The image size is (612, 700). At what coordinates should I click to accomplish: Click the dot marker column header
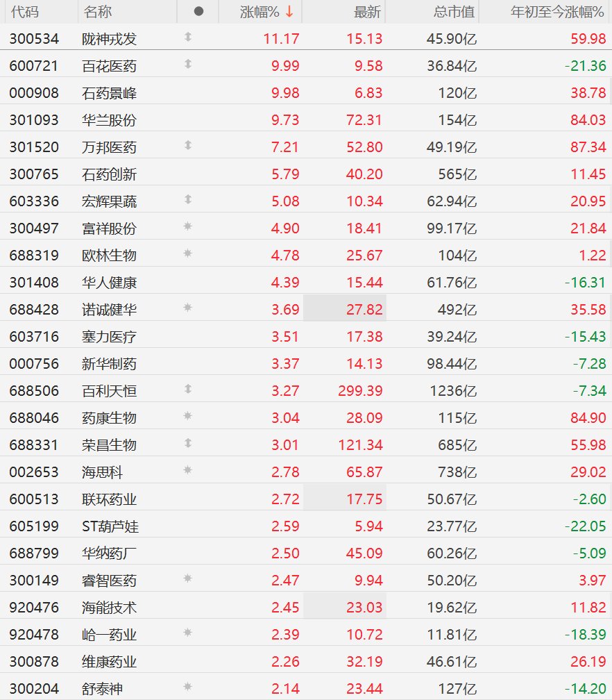coord(198,12)
